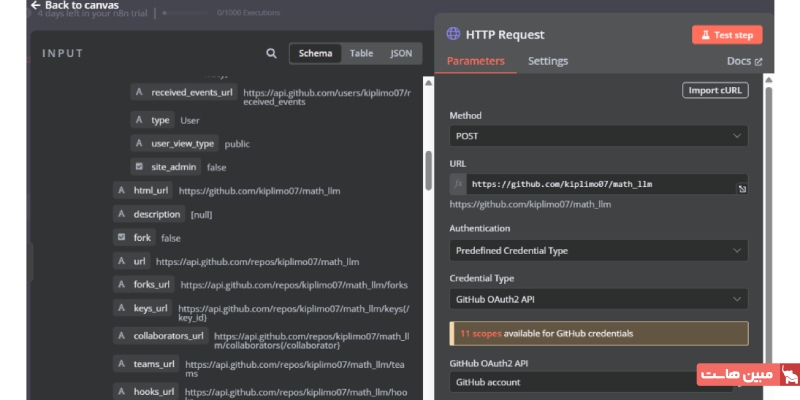
Task: Click the string icon beside hooks_url
Action: 121,391
